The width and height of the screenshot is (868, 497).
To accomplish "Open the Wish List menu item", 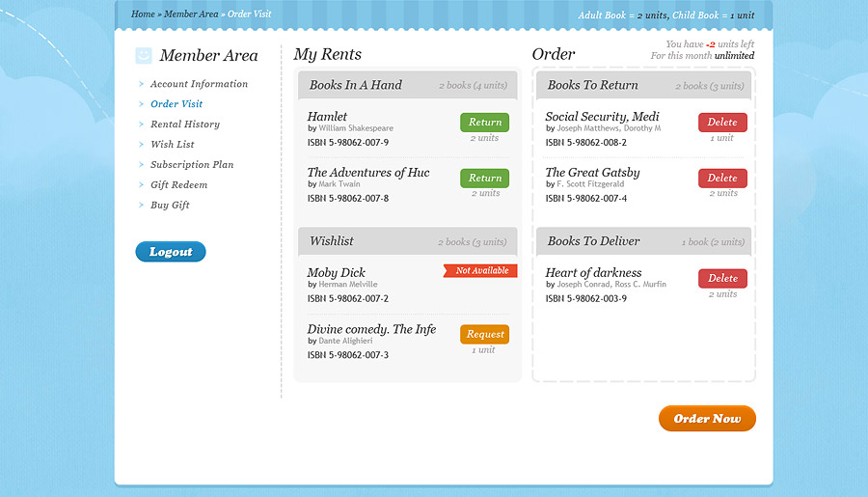I will click(x=173, y=144).
